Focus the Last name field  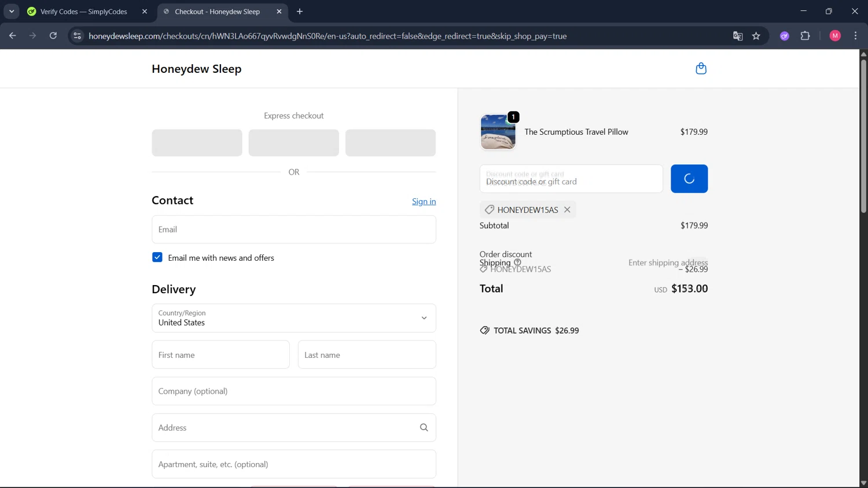(x=367, y=354)
